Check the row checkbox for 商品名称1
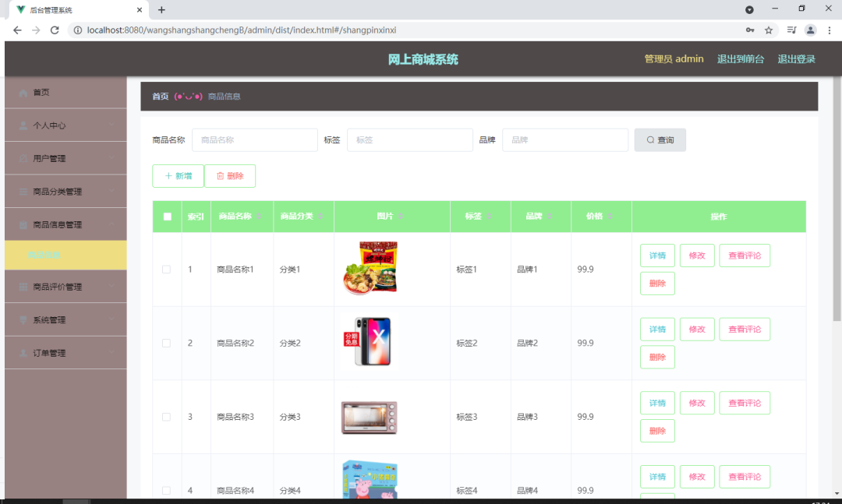 click(x=167, y=270)
